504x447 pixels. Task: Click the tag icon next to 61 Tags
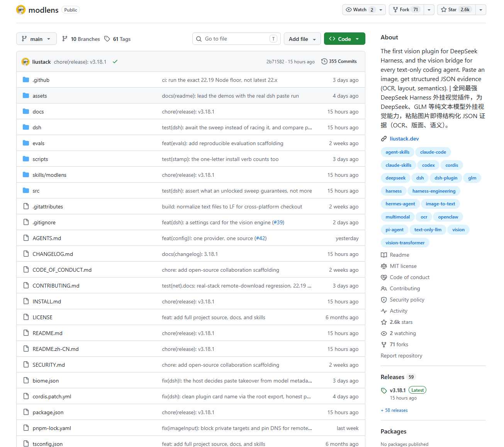pos(107,39)
